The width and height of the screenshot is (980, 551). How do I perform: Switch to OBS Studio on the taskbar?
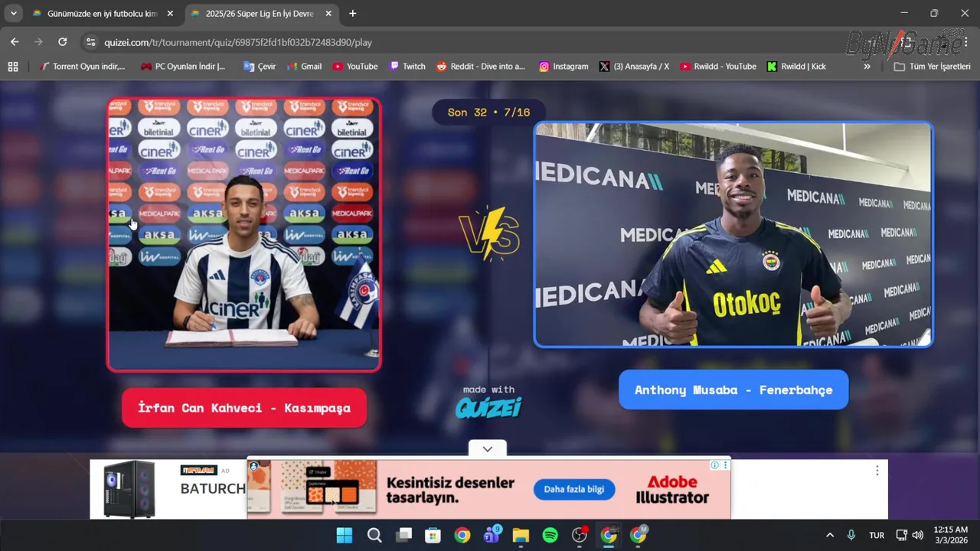click(x=580, y=535)
